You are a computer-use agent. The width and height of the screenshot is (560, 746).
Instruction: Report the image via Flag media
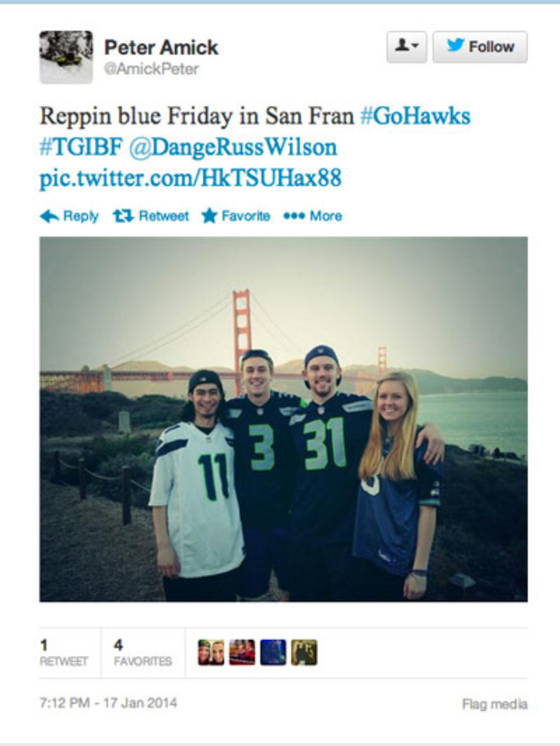click(x=495, y=704)
